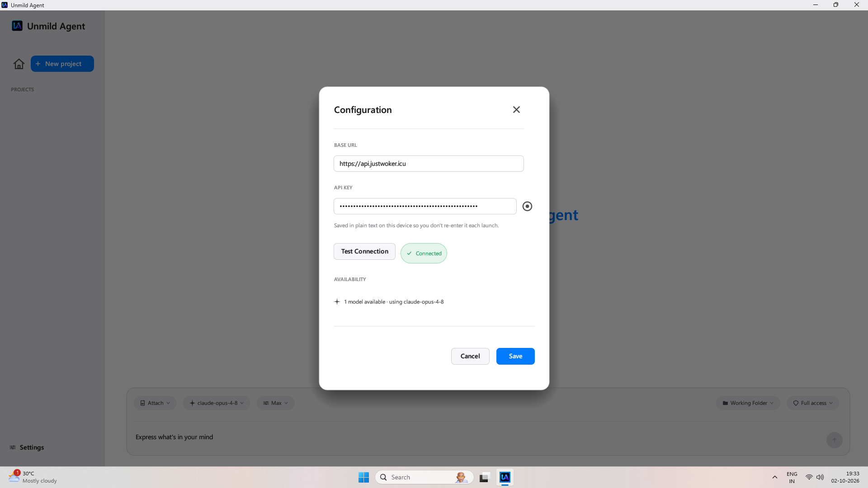The image size is (868, 488).
Task: Open the Full access permissions dropdown
Action: tap(813, 403)
